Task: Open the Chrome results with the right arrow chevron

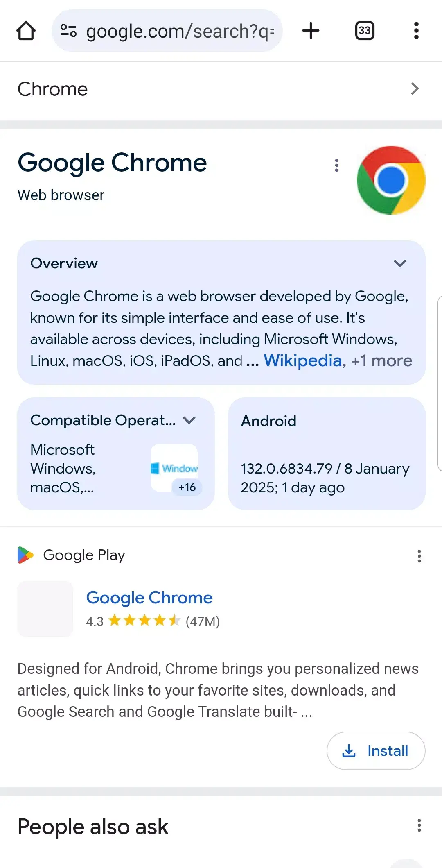Action: pos(415,89)
